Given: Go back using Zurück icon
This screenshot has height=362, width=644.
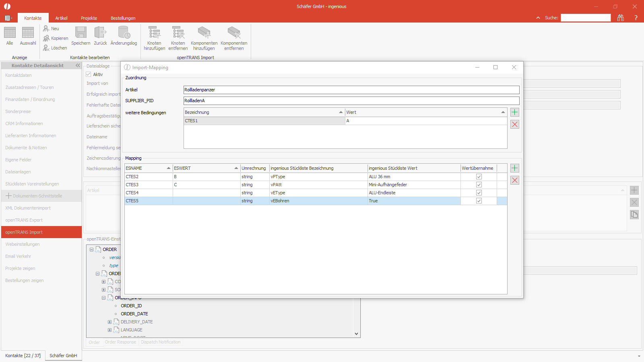Looking at the screenshot, I should 100,36.
